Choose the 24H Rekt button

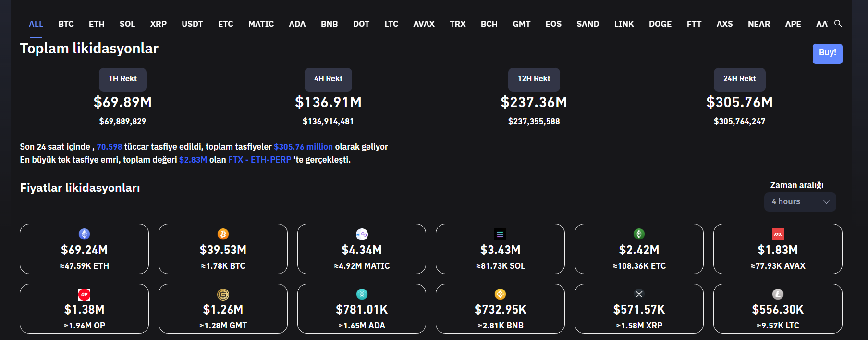coord(739,79)
